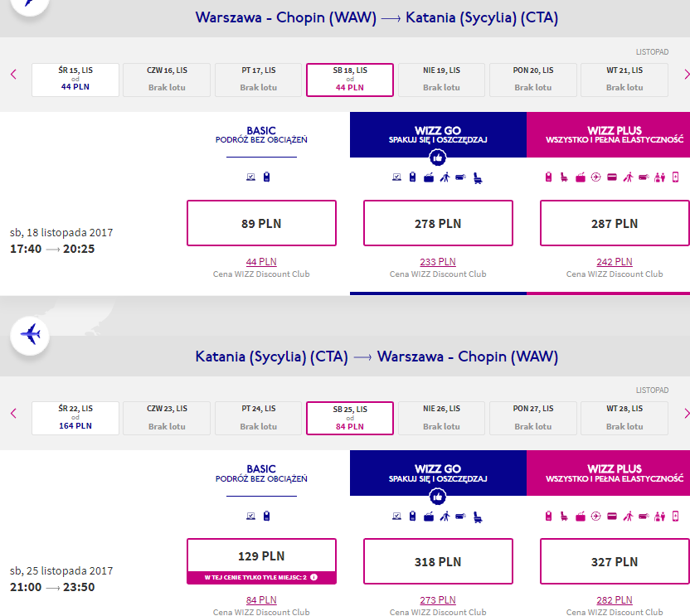The height and width of the screenshot is (616, 690).
Task: Select return date PON 27, LIS
Action: (x=533, y=418)
